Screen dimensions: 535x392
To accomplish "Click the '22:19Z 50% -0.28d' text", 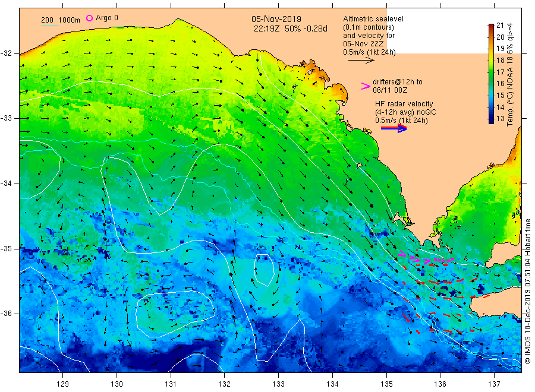I will pos(290,29).
